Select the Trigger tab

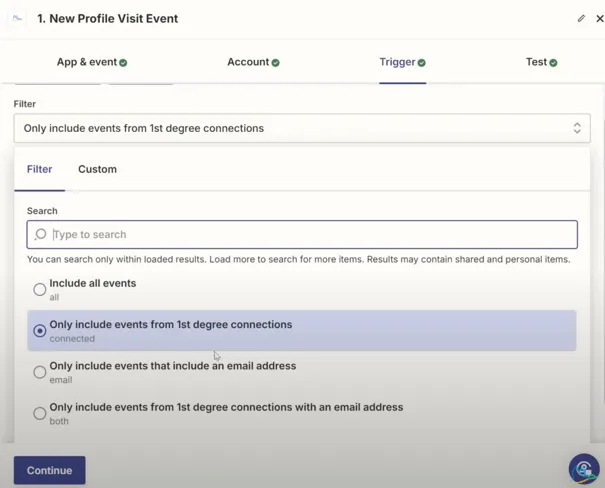pyautogui.click(x=402, y=62)
